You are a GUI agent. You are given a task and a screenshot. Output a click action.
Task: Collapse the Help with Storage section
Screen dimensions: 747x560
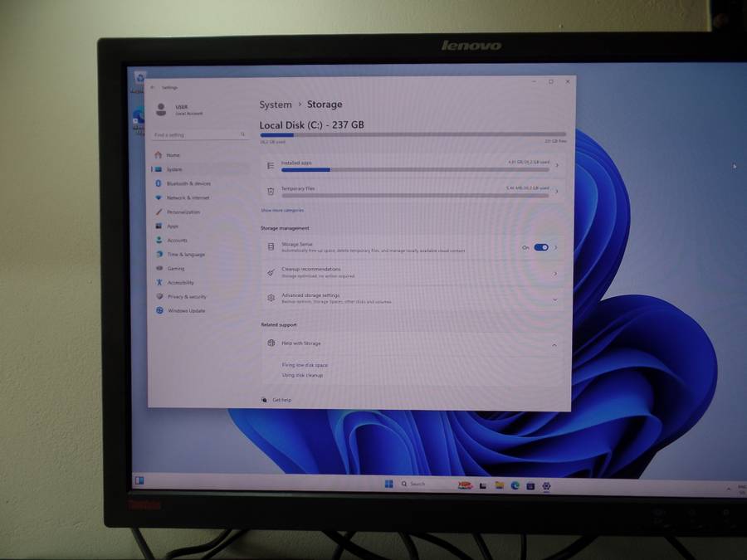(x=554, y=345)
